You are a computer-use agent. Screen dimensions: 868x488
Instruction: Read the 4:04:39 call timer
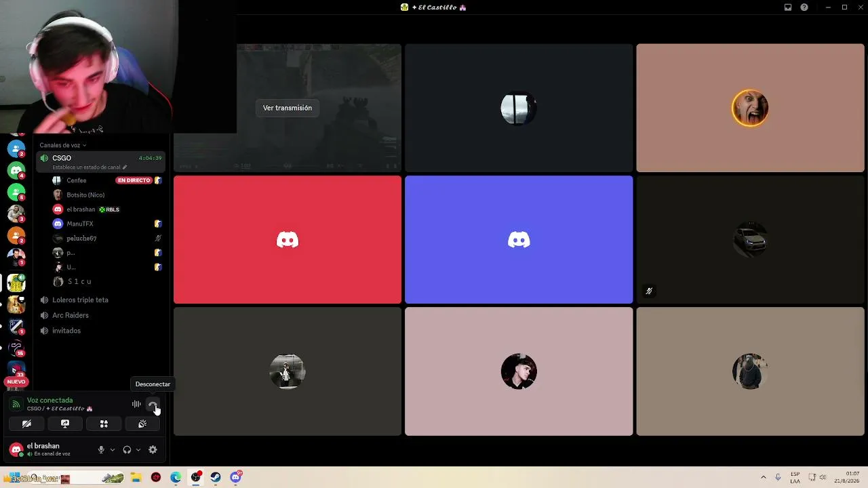[x=150, y=158]
